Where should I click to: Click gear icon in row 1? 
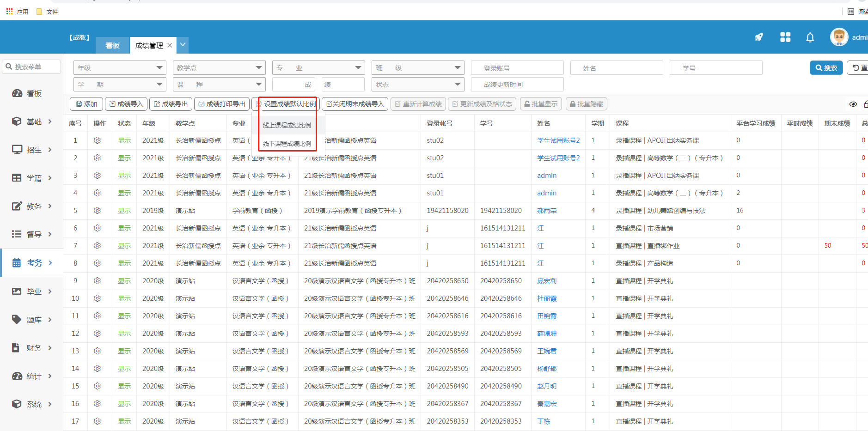tap(98, 140)
